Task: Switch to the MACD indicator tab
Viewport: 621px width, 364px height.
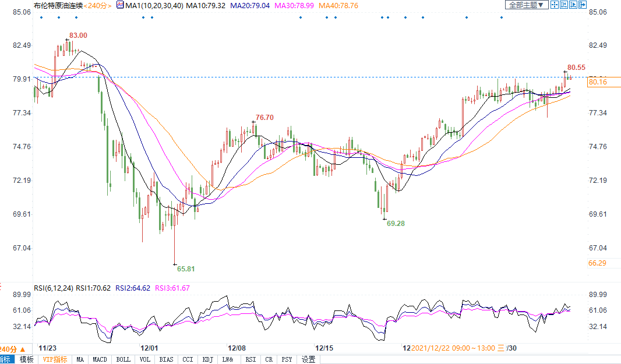Action: tap(100, 359)
